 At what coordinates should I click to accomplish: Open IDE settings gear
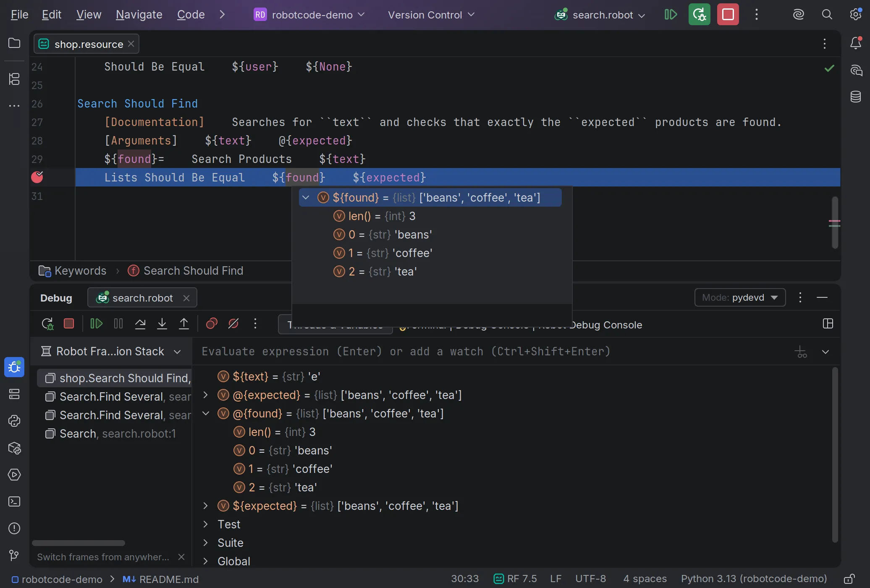tap(856, 15)
